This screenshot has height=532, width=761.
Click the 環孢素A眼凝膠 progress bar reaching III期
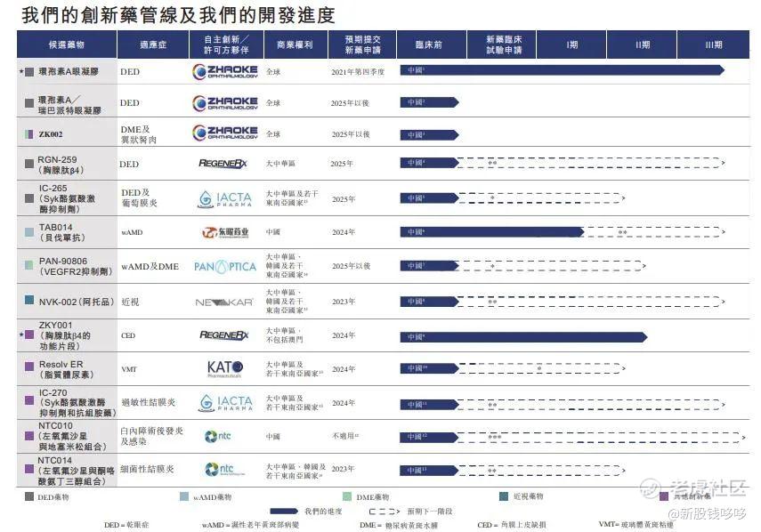coord(562,70)
